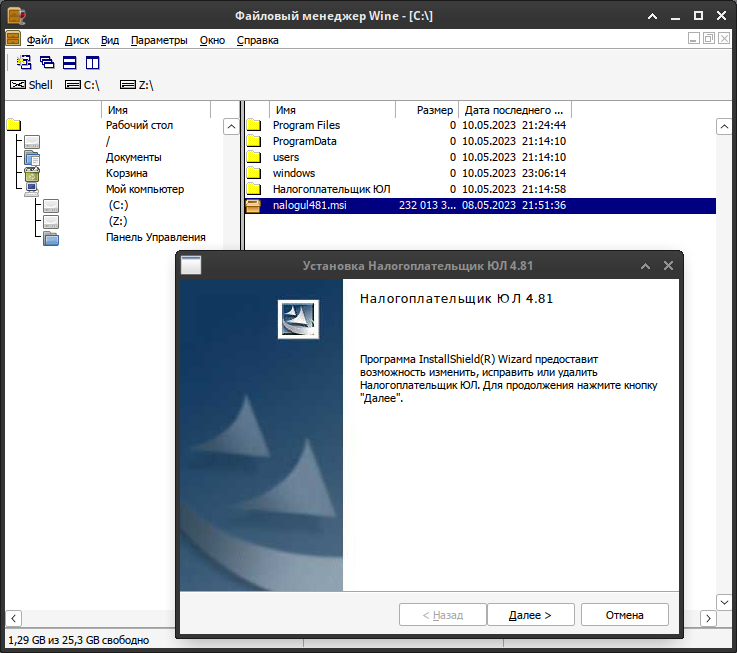Click the Tile vertically toolbar icon
737x653 pixels.
click(93, 63)
